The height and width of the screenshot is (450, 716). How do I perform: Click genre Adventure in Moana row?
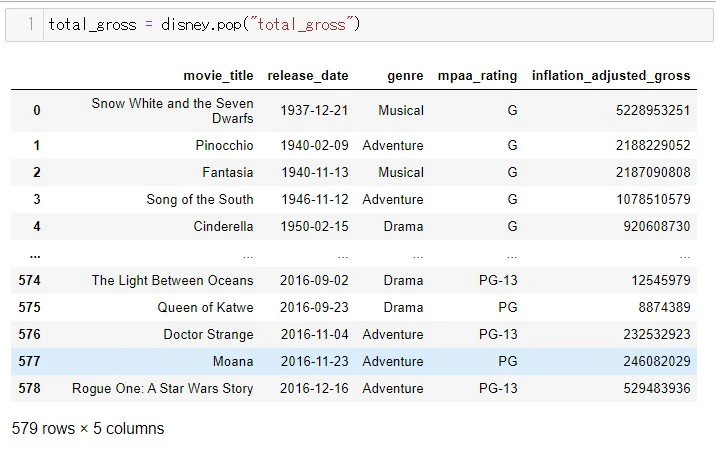pos(393,361)
